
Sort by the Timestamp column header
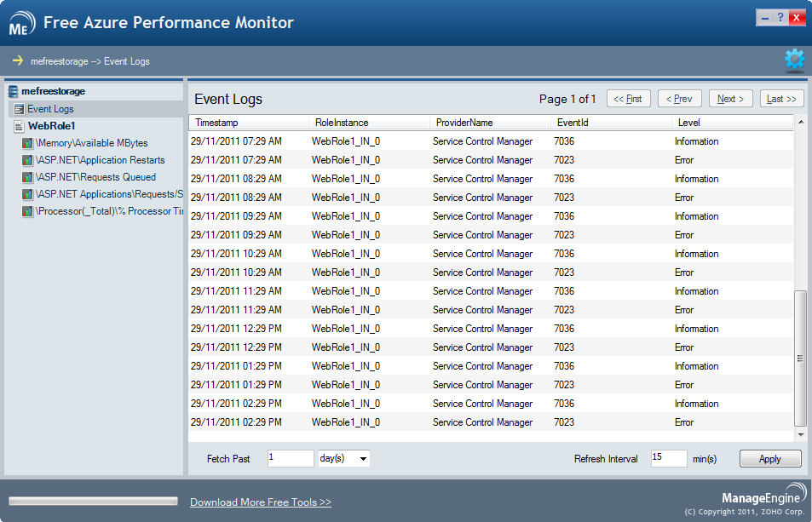[x=249, y=123]
